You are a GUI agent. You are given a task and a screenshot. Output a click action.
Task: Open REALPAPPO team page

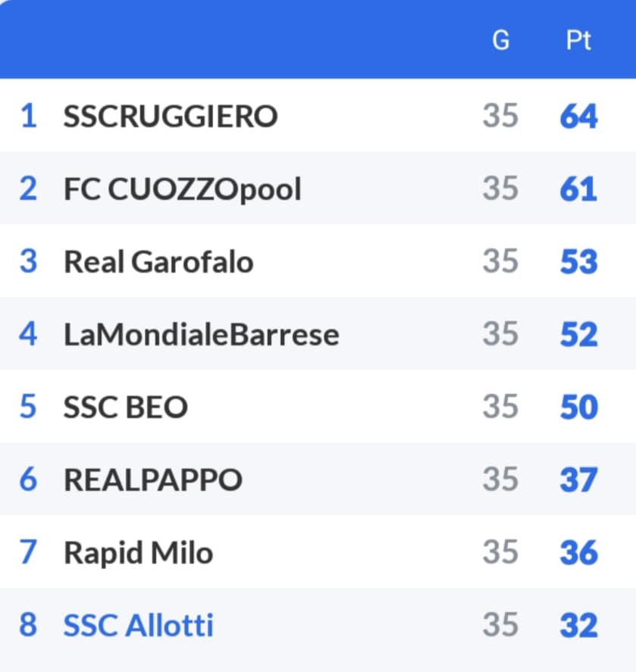pyautogui.click(x=153, y=480)
